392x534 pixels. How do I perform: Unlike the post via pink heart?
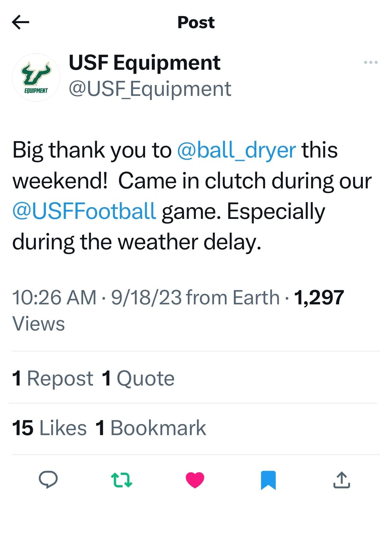click(195, 480)
